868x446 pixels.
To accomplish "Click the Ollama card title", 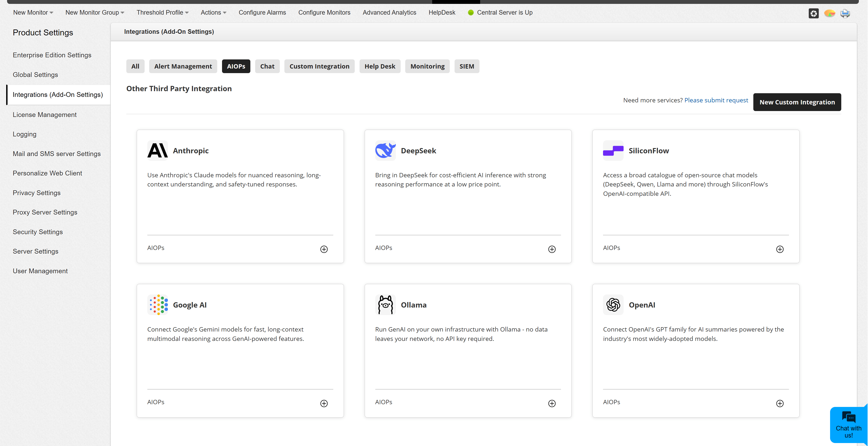I will (x=413, y=305).
